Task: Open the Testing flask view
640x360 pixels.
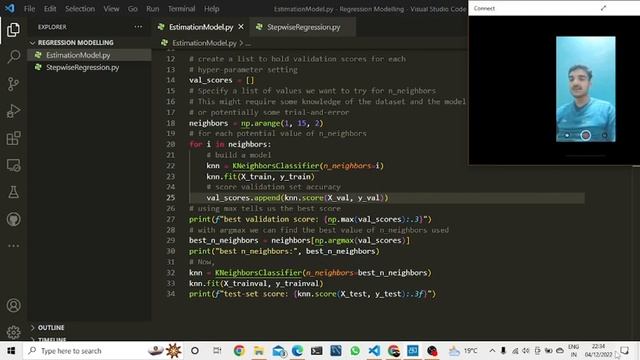Action: coord(13,192)
